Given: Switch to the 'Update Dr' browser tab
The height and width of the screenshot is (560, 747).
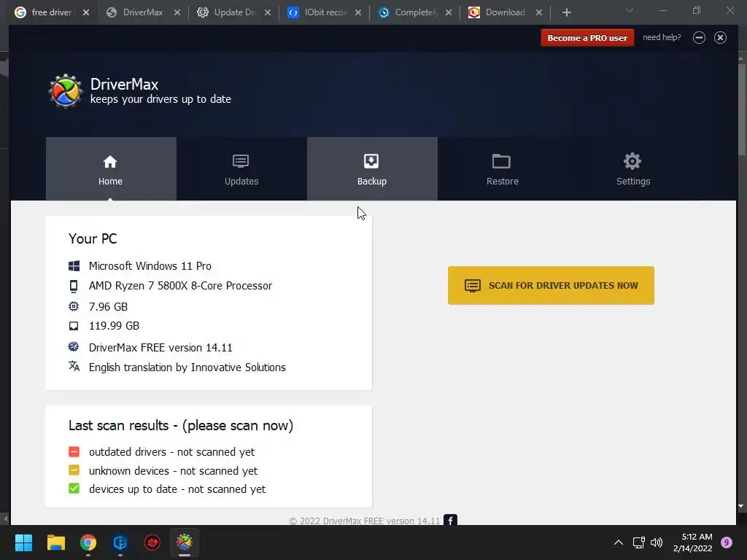Looking at the screenshot, I should [235, 12].
